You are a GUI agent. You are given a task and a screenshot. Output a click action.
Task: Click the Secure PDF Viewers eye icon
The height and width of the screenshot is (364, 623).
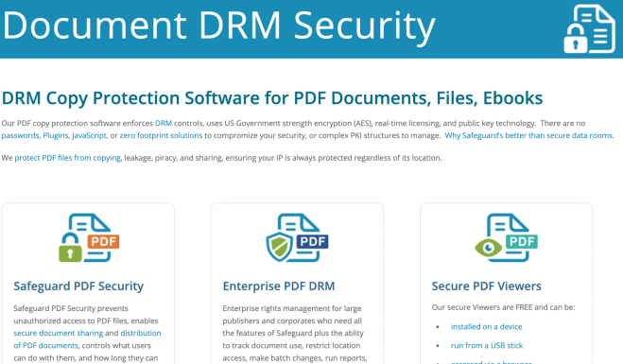pyautogui.click(x=506, y=237)
